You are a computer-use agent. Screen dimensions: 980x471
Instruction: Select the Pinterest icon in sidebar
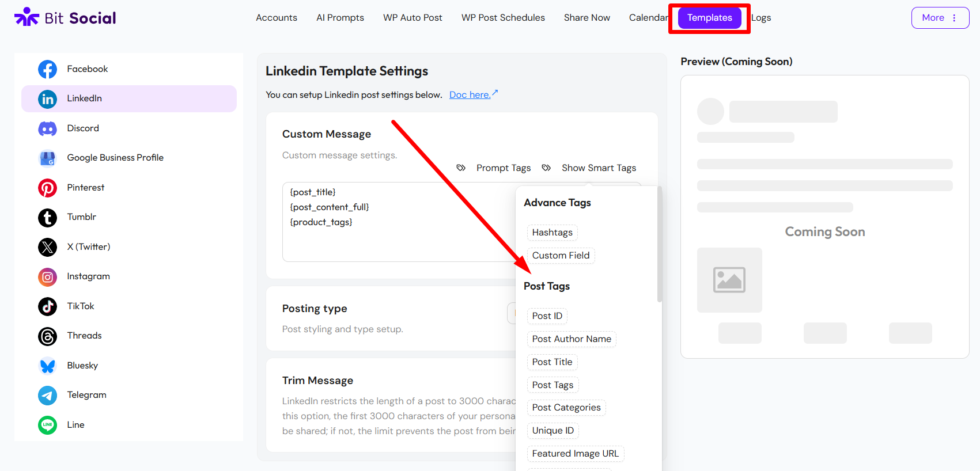pos(47,188)
